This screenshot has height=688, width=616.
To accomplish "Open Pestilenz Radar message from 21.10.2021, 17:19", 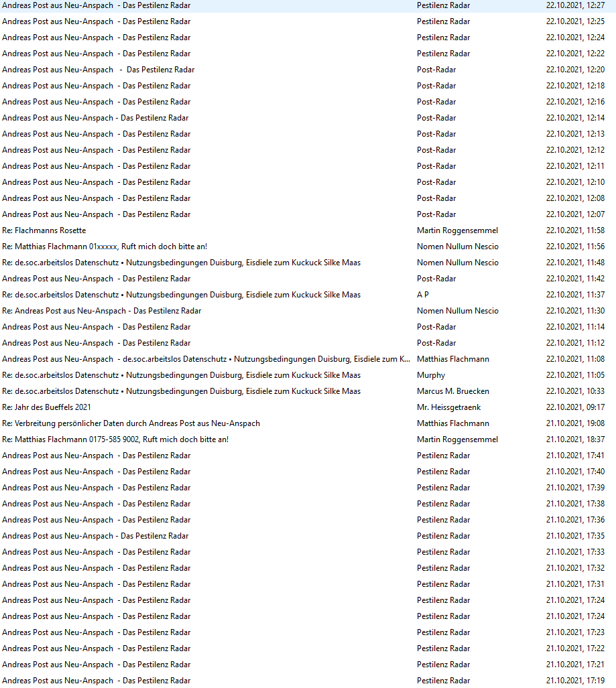I will point(308,681).
